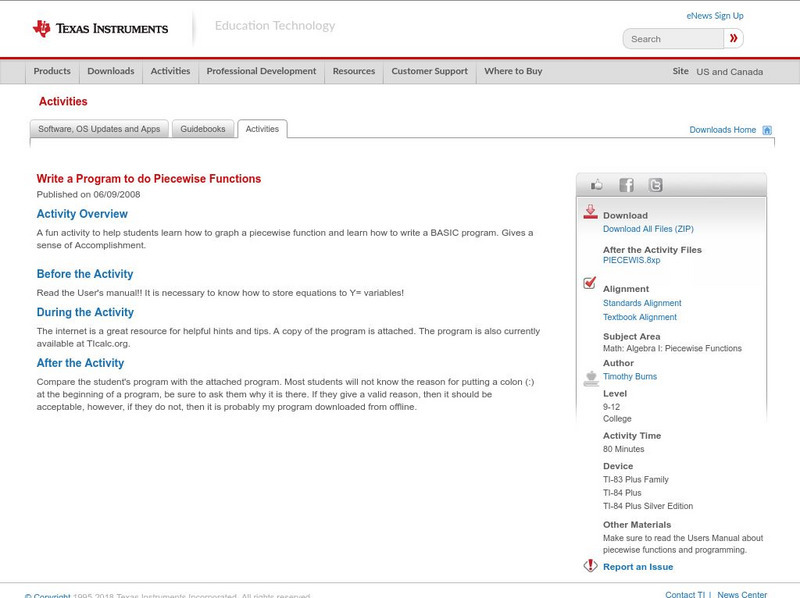This screenshot has height=598, width=800.
Task: Select the Activities tab
Action: (262, 129)
